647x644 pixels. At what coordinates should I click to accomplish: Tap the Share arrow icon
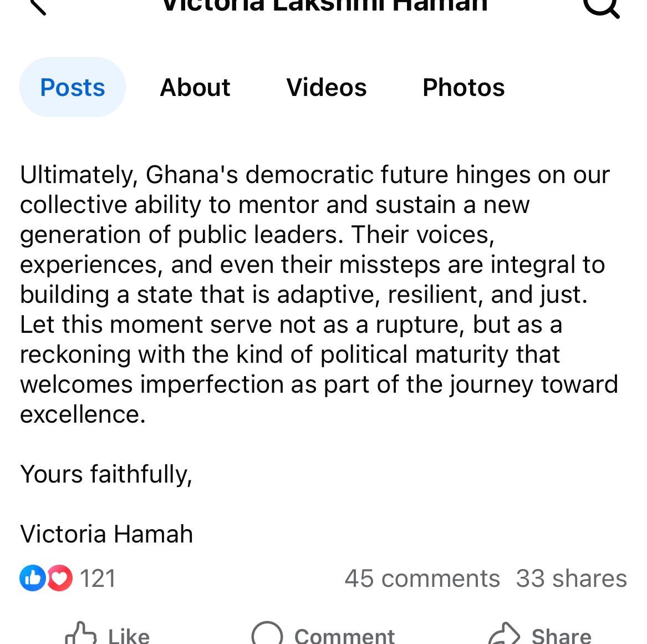click(x=504, y=633)
